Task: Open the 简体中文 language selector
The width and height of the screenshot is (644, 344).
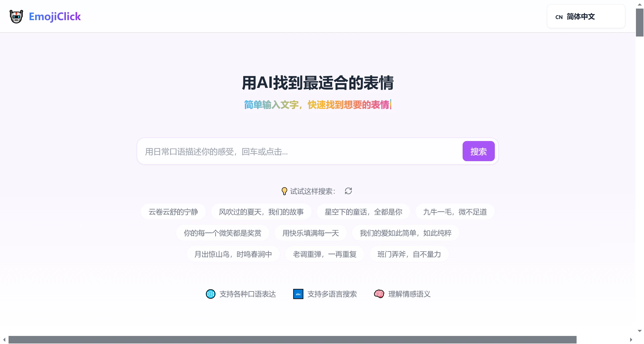Action: (x=581, y=17)
